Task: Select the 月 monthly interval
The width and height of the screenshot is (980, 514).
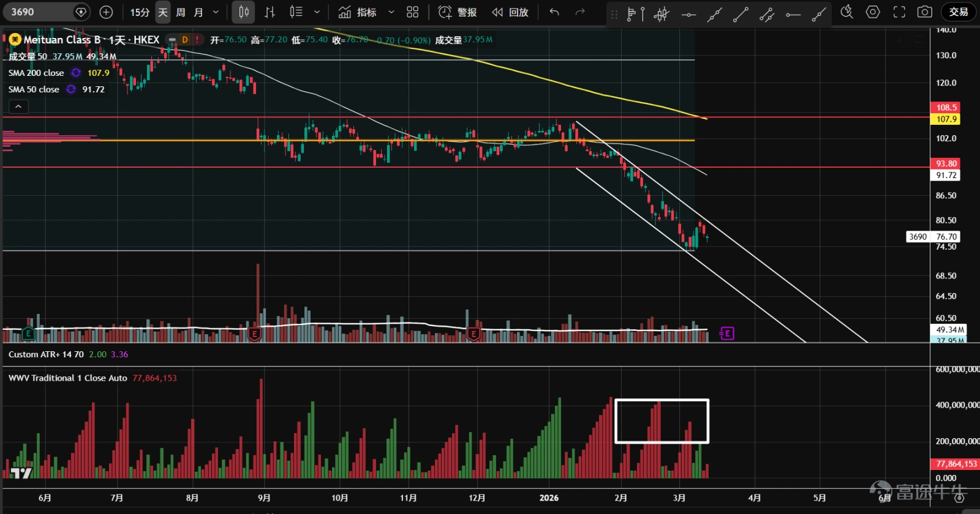Action: tap(198, 12)
